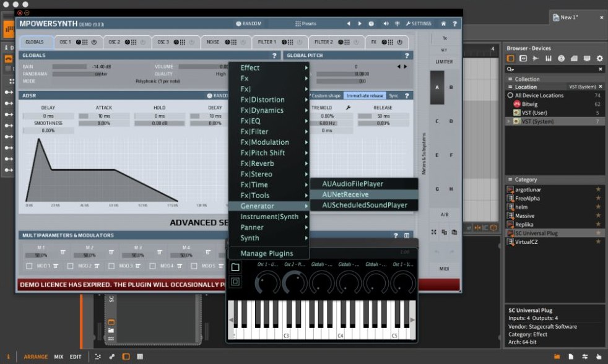The width and height of the screenshot is (608, 364).
Task: Expand Fx|Modulation submenu
Action: pyautogui.click(x=268, y=142)
